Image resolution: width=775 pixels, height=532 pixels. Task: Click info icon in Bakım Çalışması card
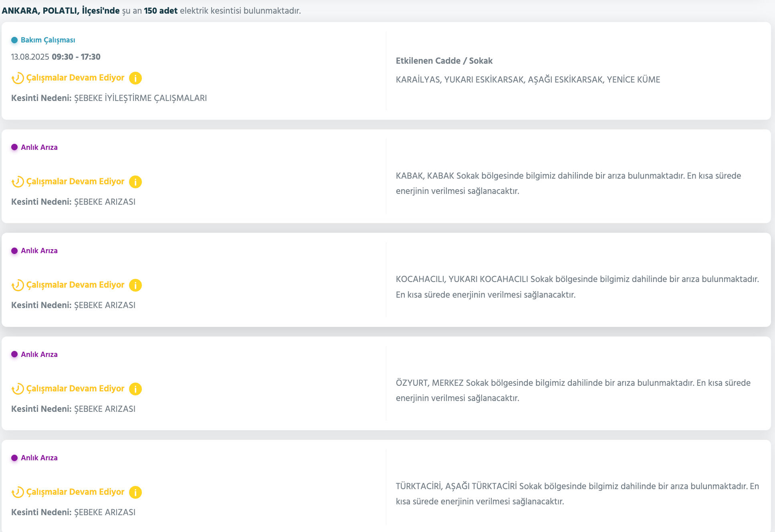click(x=135, y=78)
